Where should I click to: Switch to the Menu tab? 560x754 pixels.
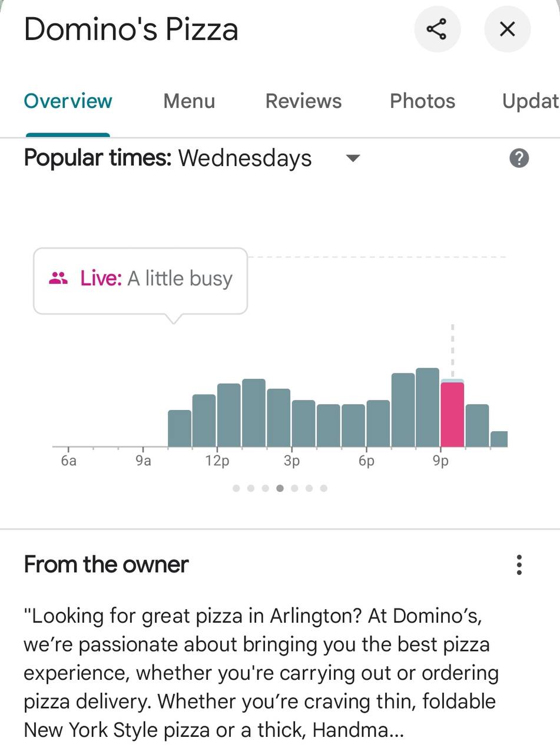(189, 101)
